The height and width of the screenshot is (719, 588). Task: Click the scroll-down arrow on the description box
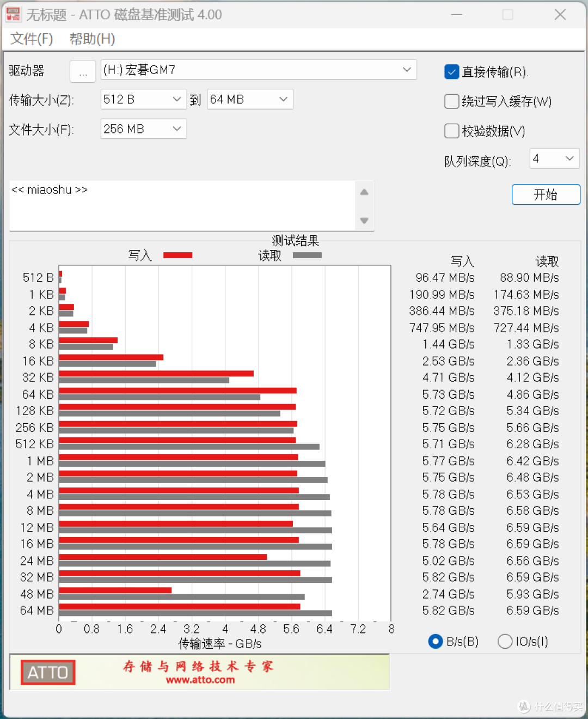pyautogui.click(x=364, y=220)
